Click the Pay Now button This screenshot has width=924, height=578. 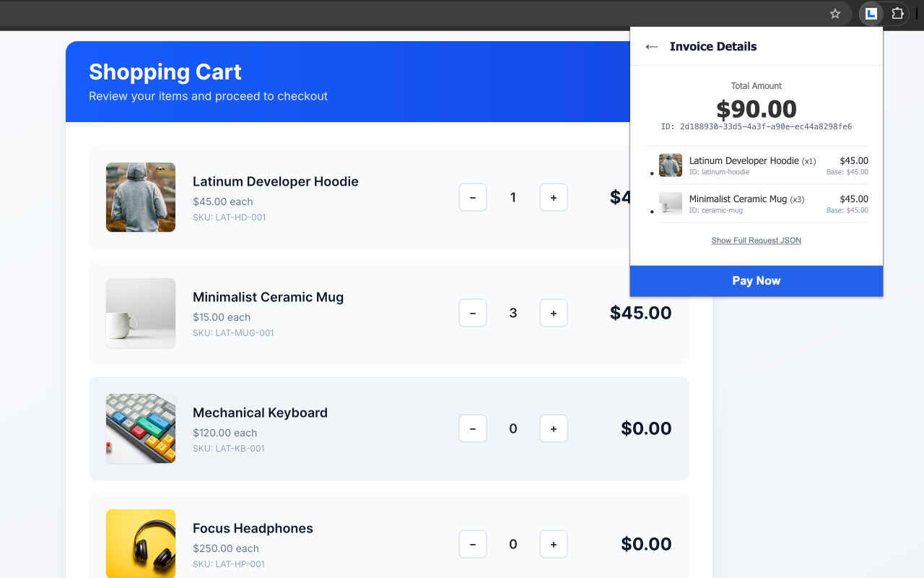point(756,280)
